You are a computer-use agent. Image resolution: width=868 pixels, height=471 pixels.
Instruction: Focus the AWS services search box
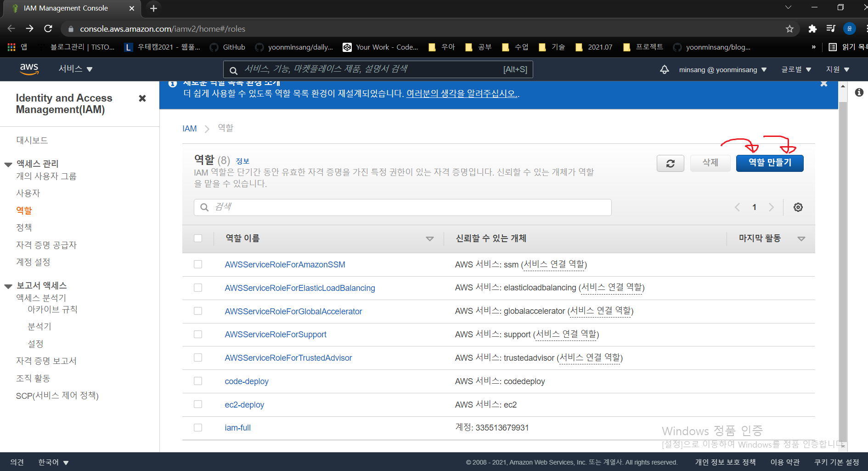378,69
